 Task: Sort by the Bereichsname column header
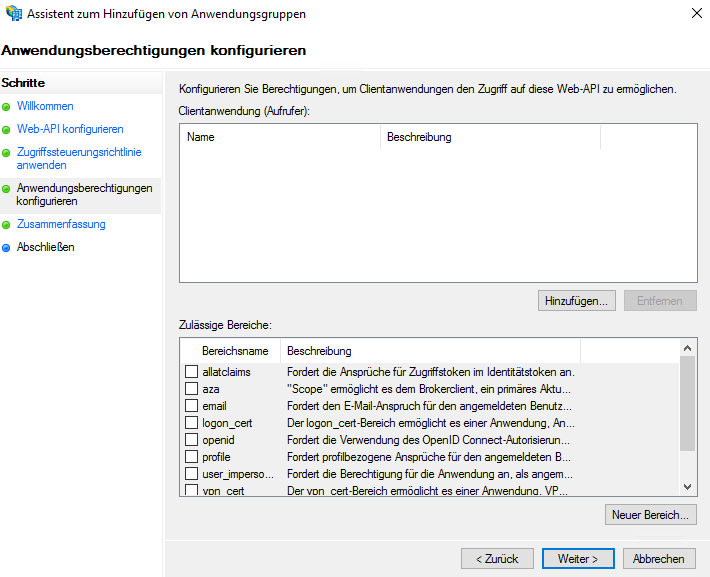coord(235,351)
